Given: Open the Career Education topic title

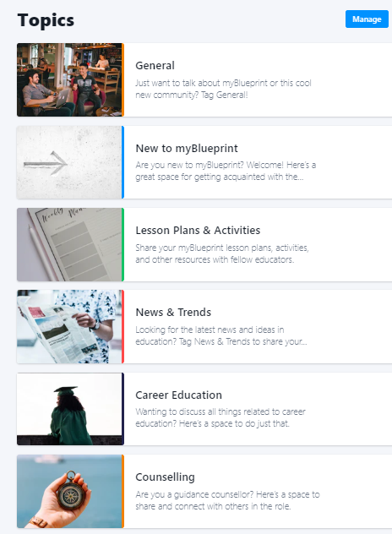Looking at the screenshot, I should coord(179,395).
